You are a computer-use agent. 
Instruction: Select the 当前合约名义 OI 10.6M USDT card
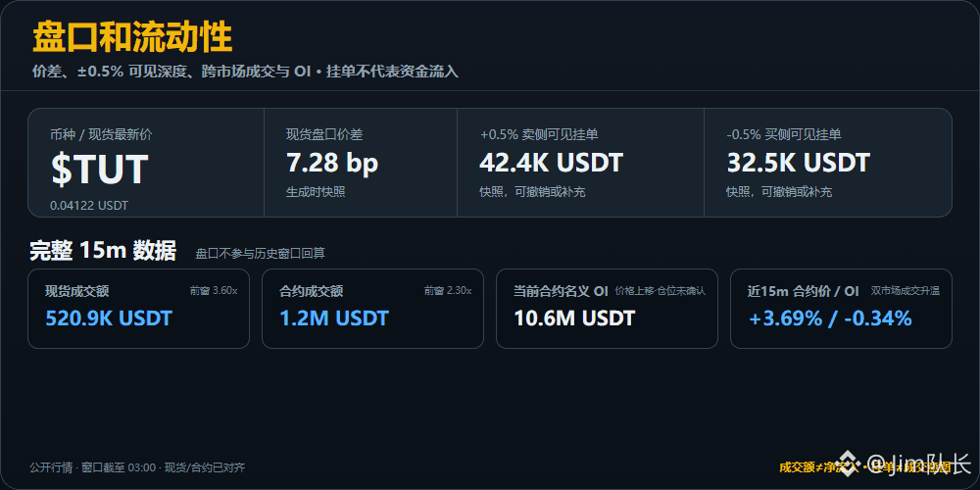[x=607, y=309]
